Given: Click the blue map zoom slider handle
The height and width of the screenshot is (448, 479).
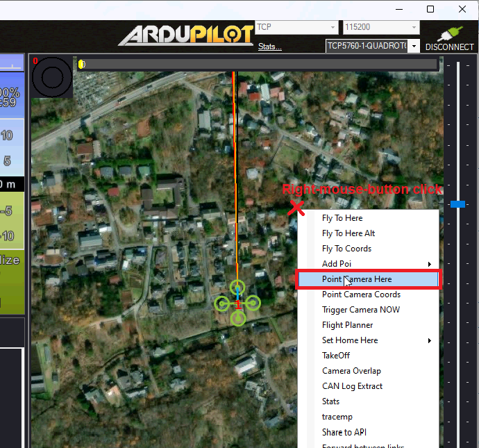Looking at the screenshot, I should [x=457, y=204].
